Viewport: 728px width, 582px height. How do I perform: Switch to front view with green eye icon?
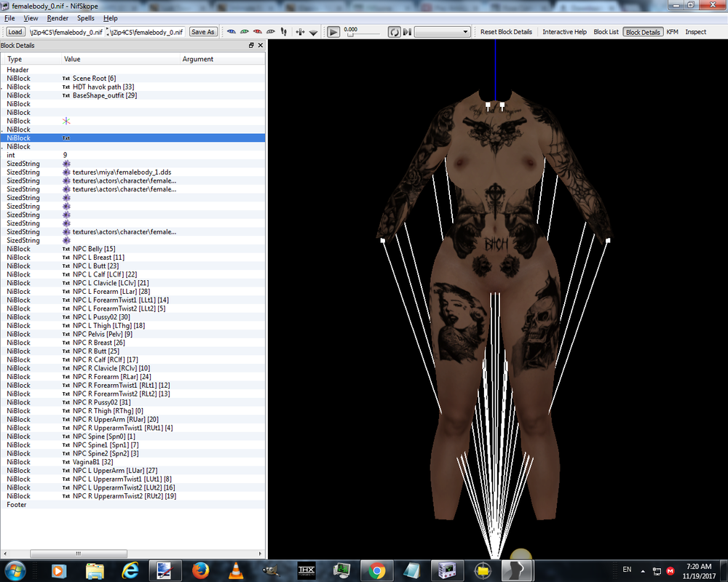tap(244, 32)
